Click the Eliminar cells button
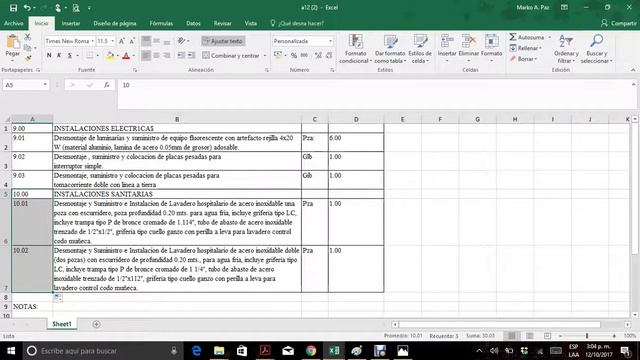The width and height of the screenshot is (640, 360). tap(469, 48)
